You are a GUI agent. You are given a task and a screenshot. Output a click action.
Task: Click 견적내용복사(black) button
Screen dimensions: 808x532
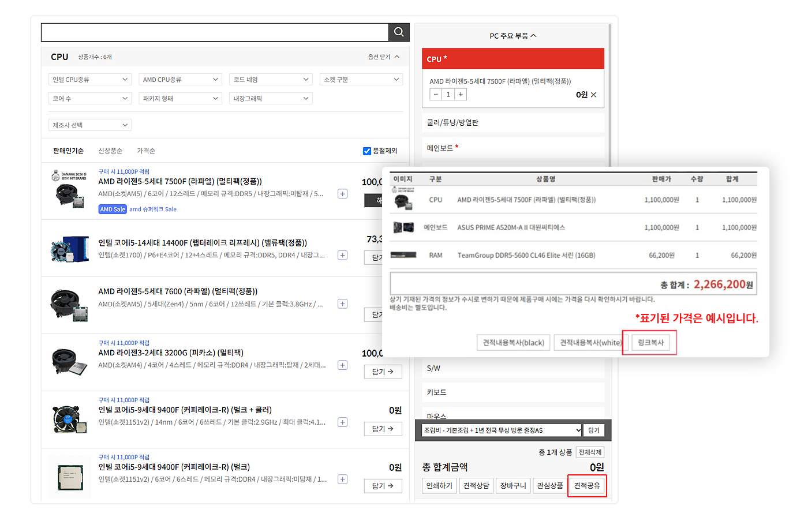click(x=514, y=343)
